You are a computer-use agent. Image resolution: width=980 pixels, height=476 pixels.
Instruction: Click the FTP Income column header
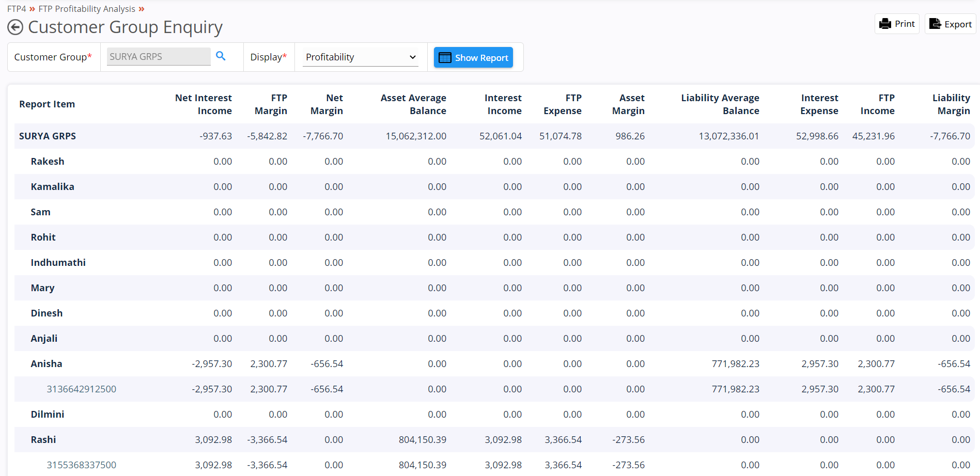coord(877,104)
